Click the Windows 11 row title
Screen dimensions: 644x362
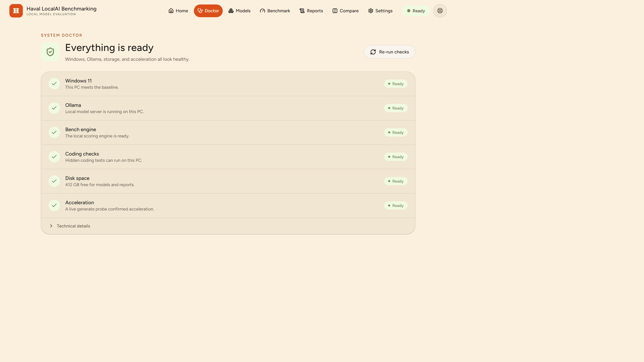78,81
